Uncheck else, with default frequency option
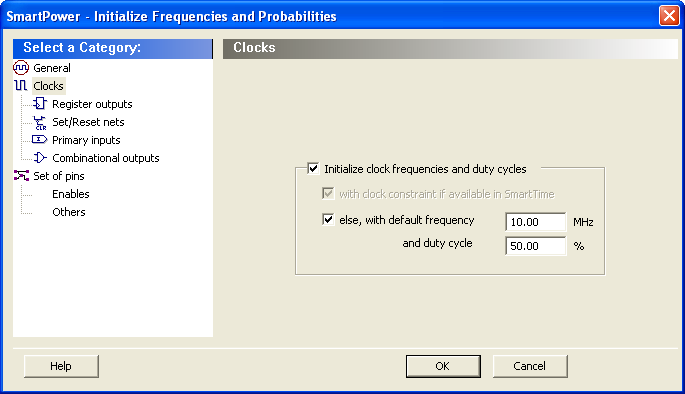Image resolution: width=685 pixels, height=394 pixels. click(x=328, y=219)
